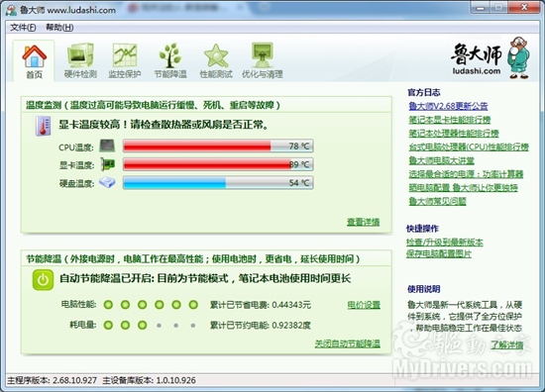This screenshot has width=545, height=392.
Task: Open the 硬件检测 hardware detection icon
Action: pos(80,55)
